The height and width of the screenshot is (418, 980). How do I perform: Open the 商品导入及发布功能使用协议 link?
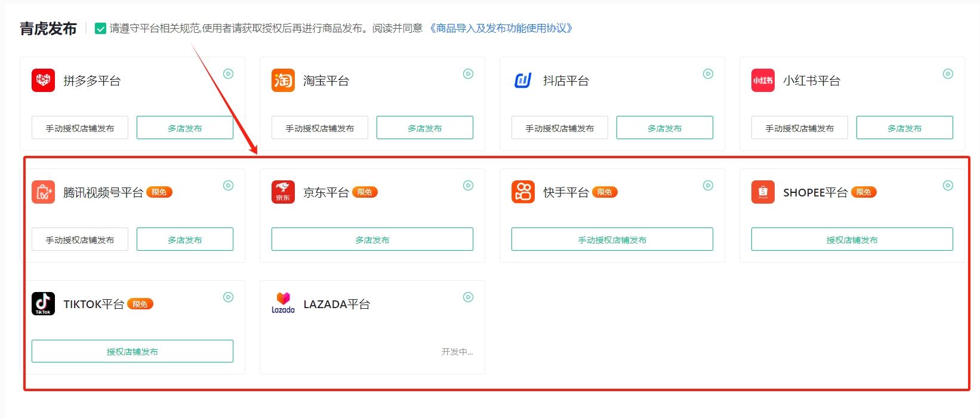501,29
